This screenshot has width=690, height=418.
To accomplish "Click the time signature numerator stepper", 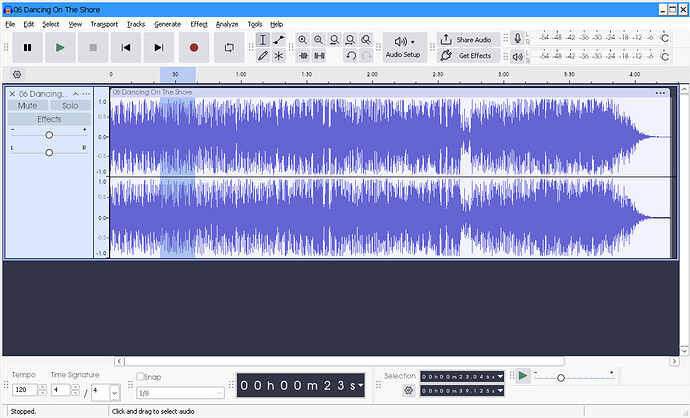I will [75, 390].
